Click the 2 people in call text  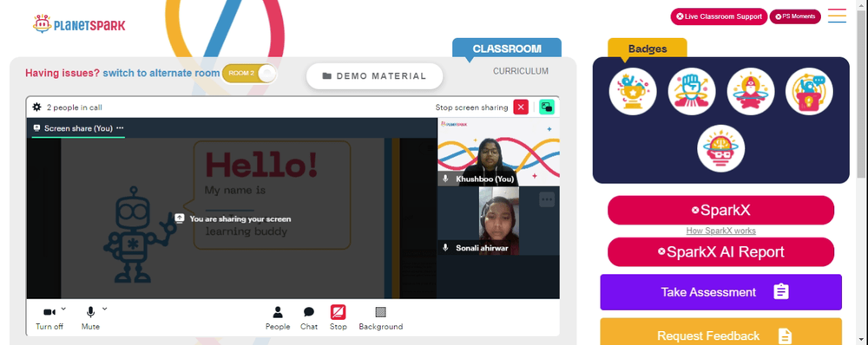(74, 107)
